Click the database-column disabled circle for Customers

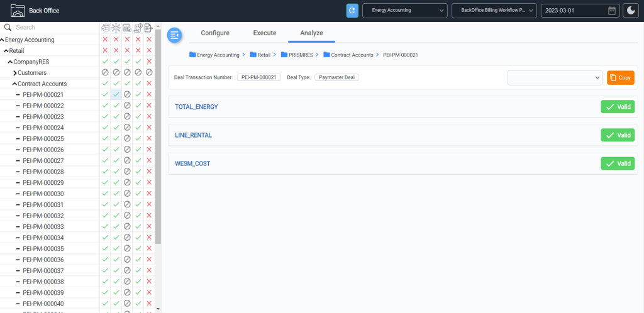pos(105,73)
